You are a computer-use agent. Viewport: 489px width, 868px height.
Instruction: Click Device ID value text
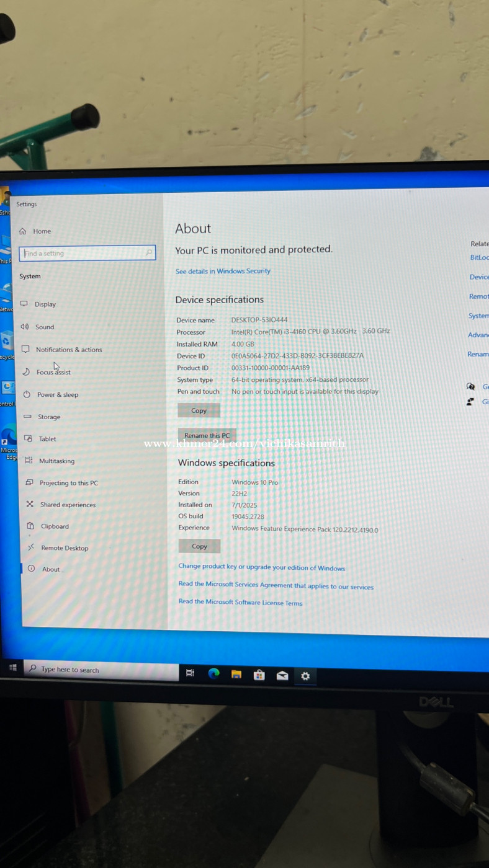point(297,355)
